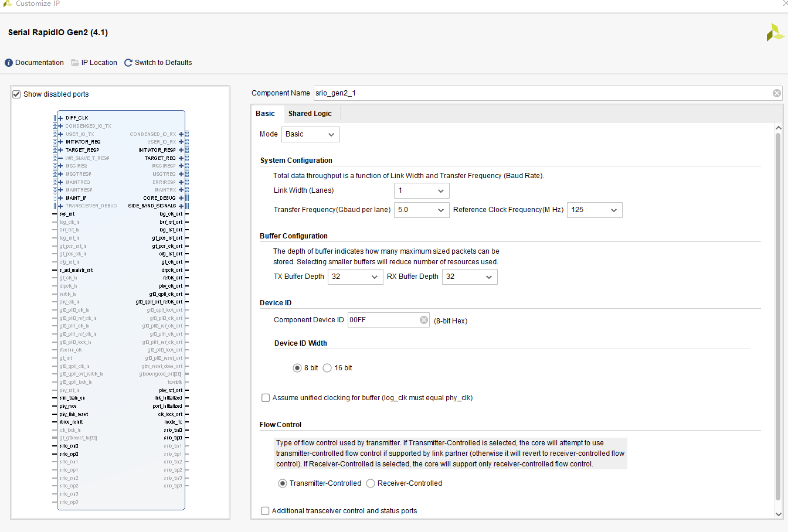
Task: Expand the CORE_DEBUG interface plus icon
Action: click(181, 198)
